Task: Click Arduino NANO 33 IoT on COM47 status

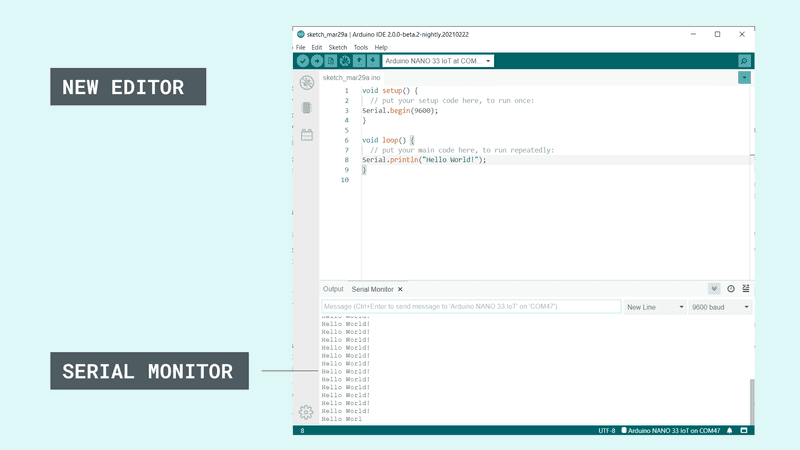Action: pyautogui.click(x=670, y=431)
